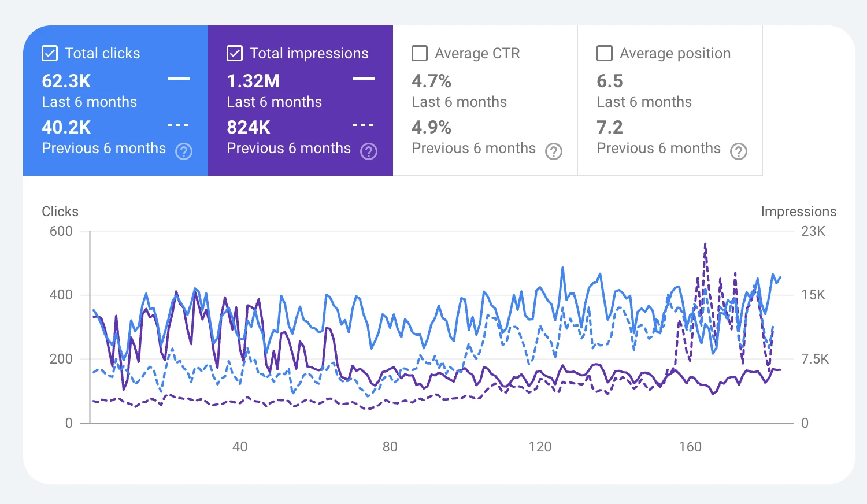
Task: Click solid line legend in Total clicks card
Action: point(179,79)
